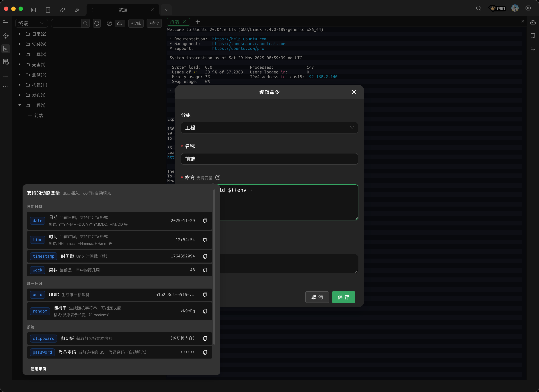Insert the clipboard variable tag
Viewport: 539px width, 392px height.
[43, 338]
